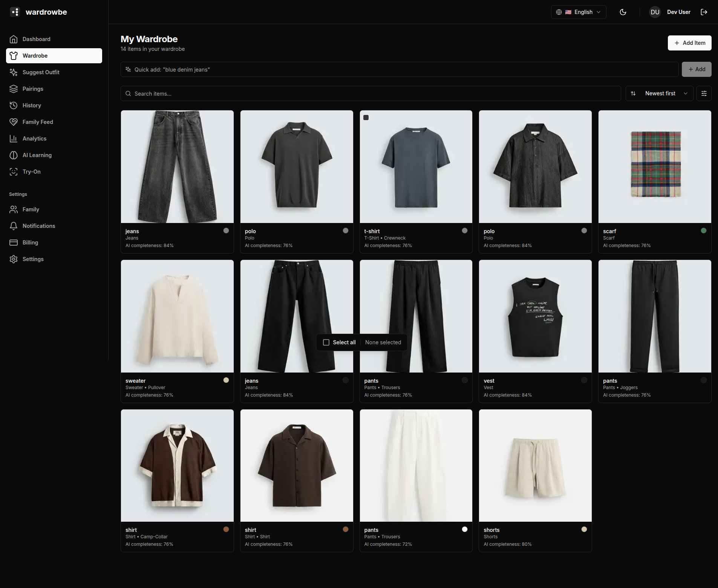Enable the Select all checkbox
Image resolution: width=718 pixels, height=588 pixels.
[326, 342]
